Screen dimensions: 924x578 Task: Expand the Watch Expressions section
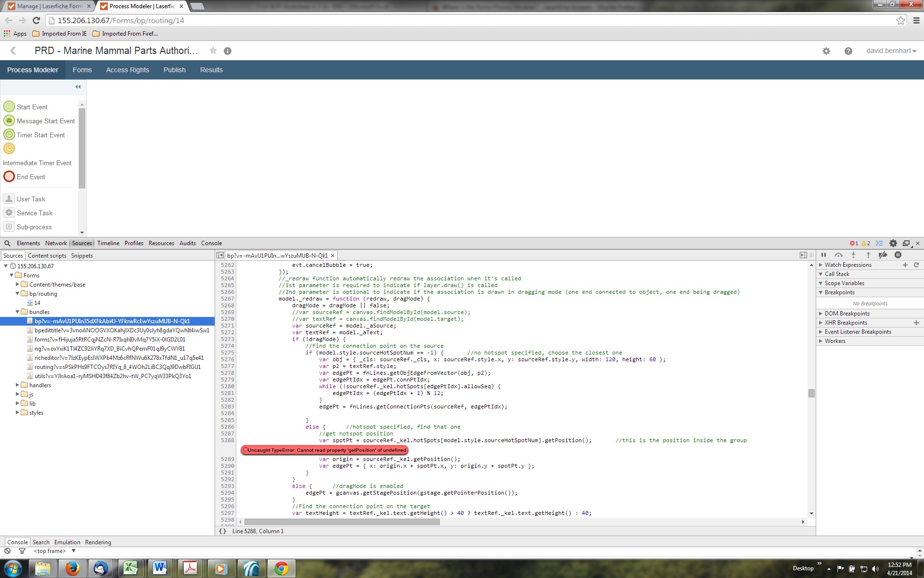pos(848,265)
